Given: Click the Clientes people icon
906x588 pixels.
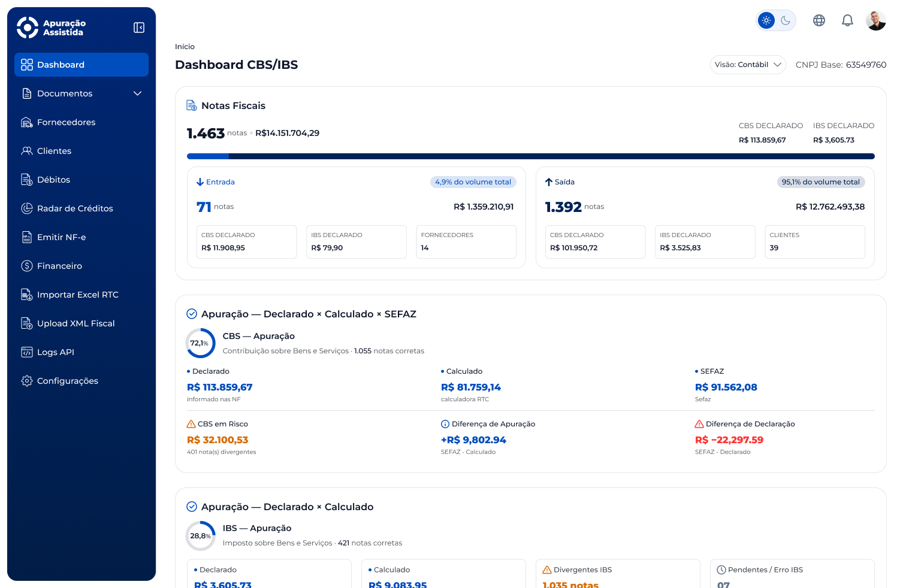Looking at the screenshot, I should pos(27,151).
